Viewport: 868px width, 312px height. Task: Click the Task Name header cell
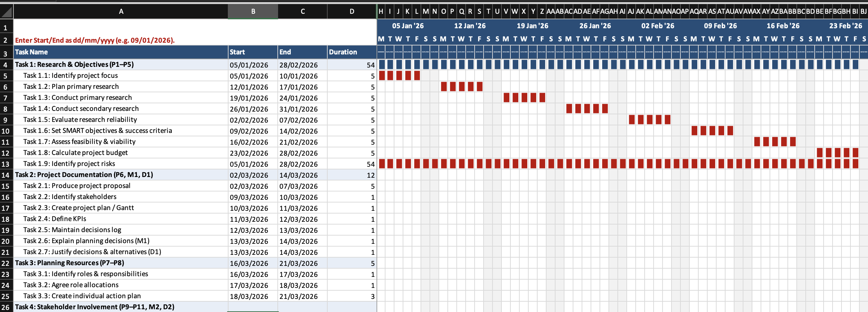coord(121,52)
